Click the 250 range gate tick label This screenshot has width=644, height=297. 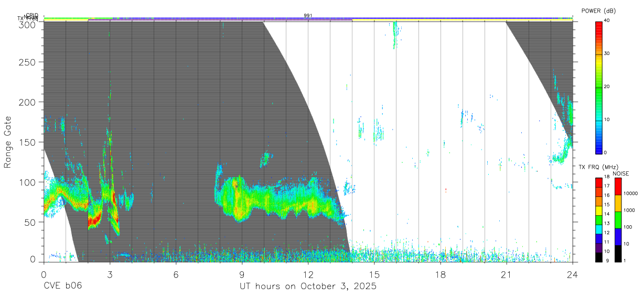point(28,62)
